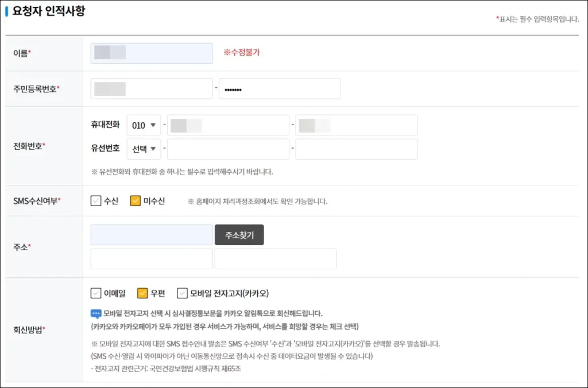Check the 수신 SMS checkbox
The width and height of the screenshot is (588, 388).
click(96, 201)
